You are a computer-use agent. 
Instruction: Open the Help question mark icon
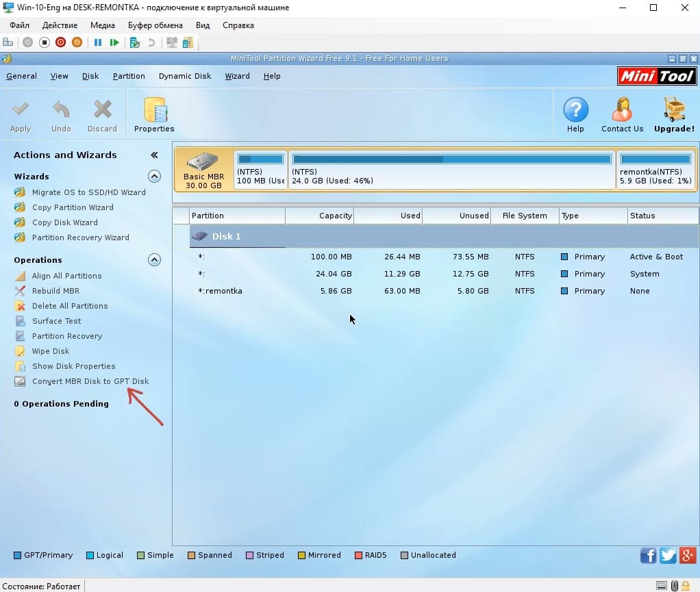coord(575,110)
